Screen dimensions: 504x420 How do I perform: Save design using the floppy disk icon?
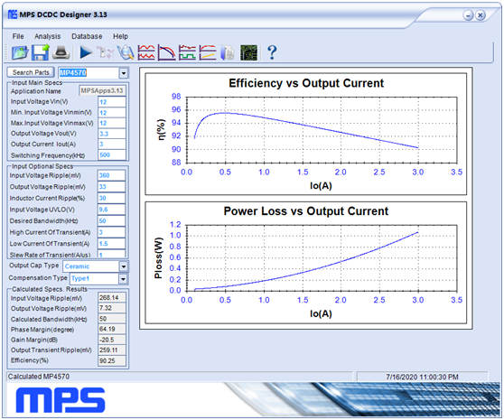click(40, 52)
